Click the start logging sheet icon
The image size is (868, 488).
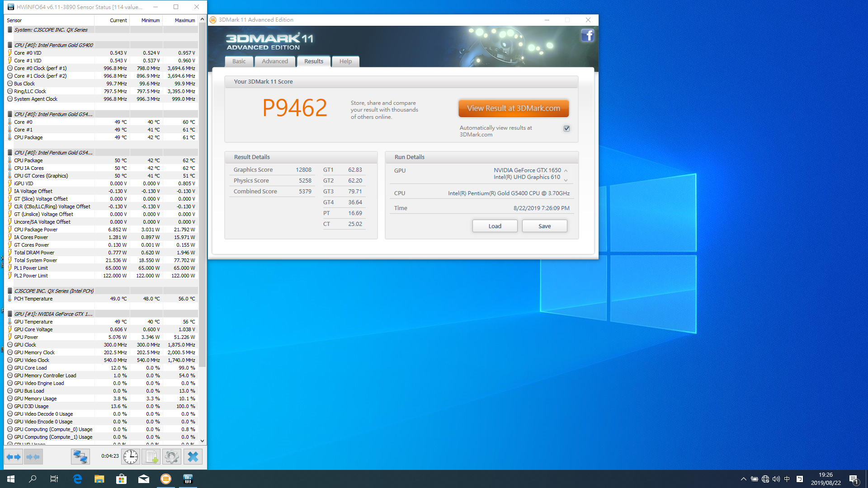pyautogui.click(x=151, y=457)
